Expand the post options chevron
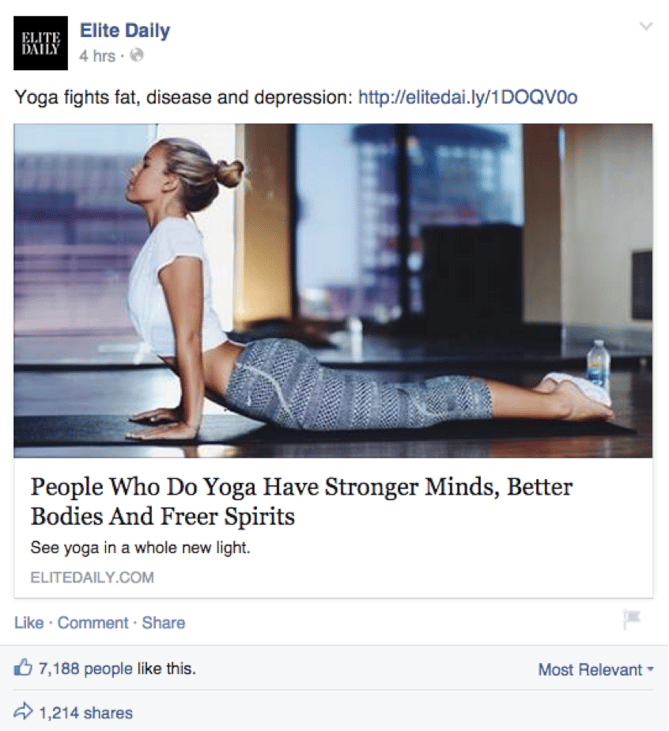The width and height of the screenshot is (669, 731). [646, 26]
